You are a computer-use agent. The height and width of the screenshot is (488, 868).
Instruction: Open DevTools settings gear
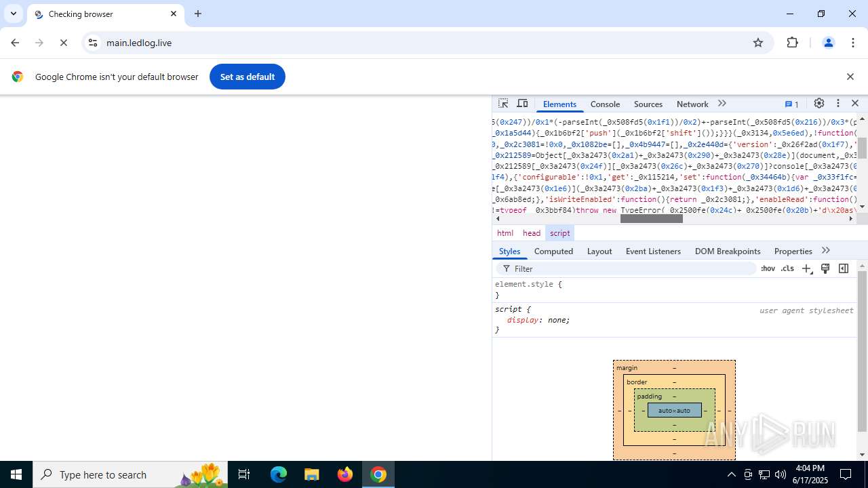click(819, 104)
